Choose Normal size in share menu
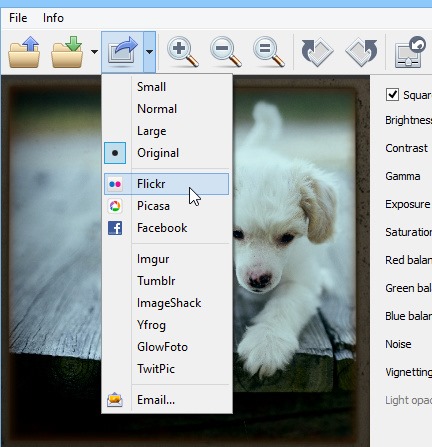The height and width of the screenshot is (447, 432). 167,109
